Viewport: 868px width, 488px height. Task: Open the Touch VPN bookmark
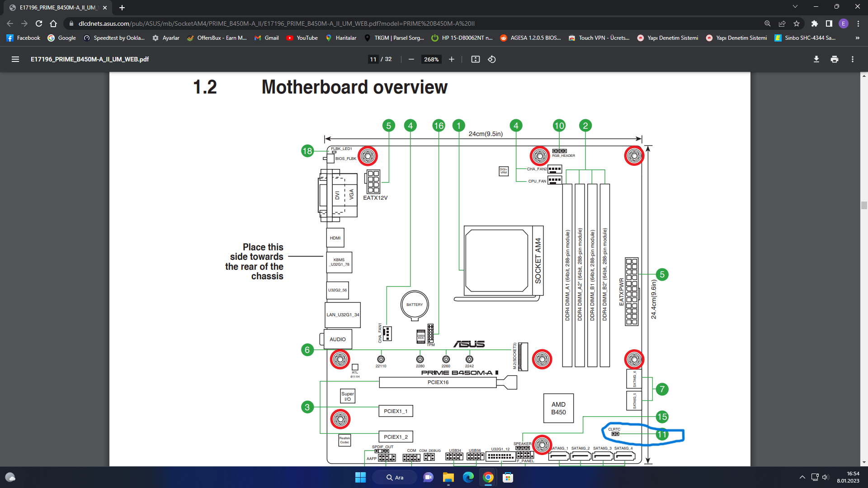tap(599, 38)
